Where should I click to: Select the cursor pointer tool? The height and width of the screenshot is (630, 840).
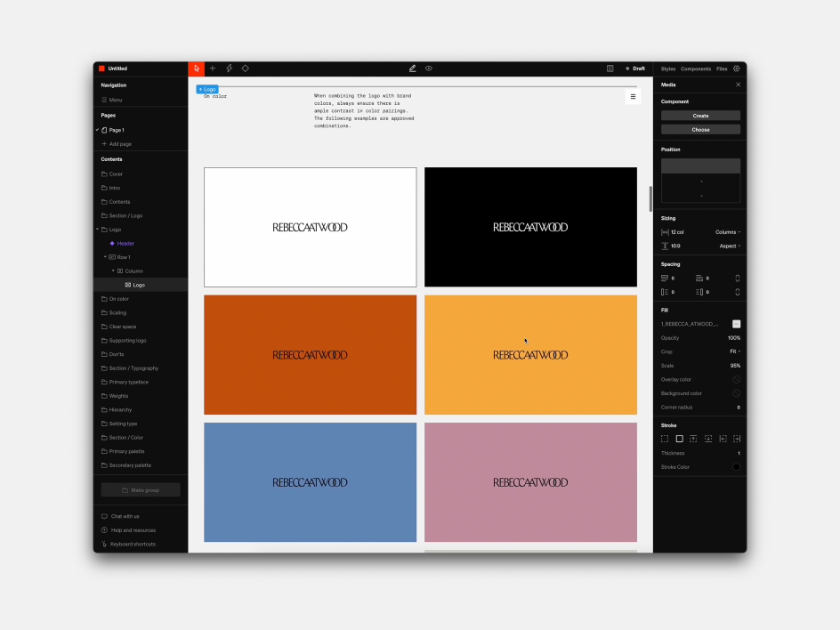click(196, 69)
